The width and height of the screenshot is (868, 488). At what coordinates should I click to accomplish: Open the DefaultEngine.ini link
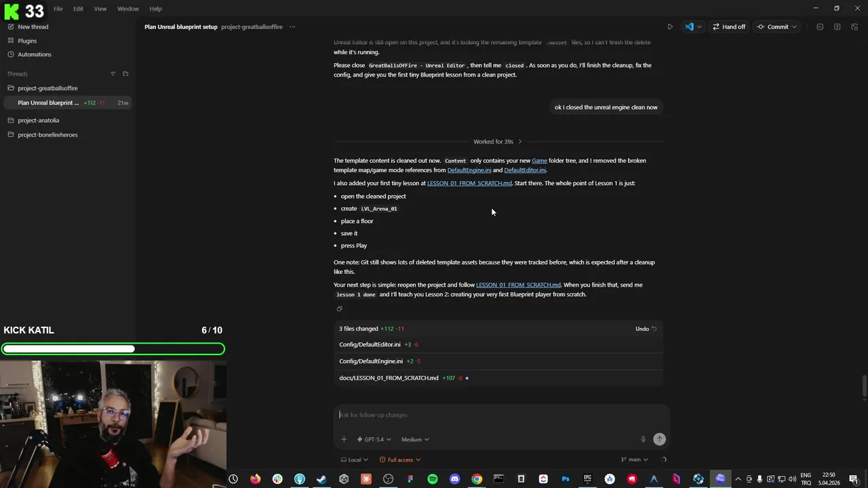(469, 170)
